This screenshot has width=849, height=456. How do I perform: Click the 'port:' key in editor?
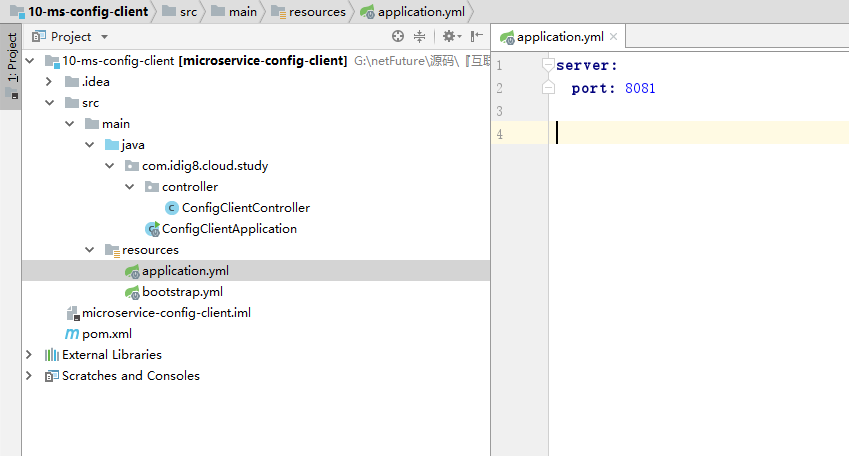tap(593, 88)
